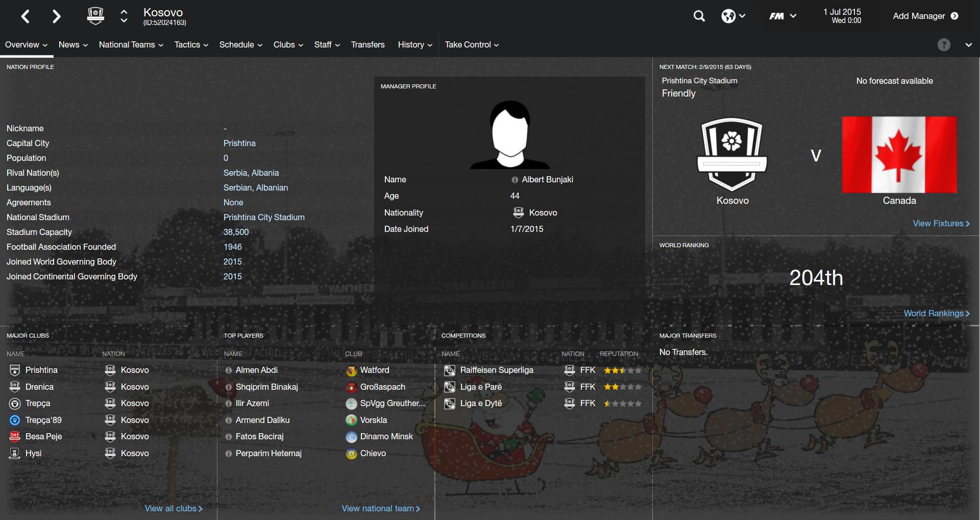Open the National Teams dropdown menu
Screen dimensions: 980x520
pyautogui.click(x=131, y=45)
